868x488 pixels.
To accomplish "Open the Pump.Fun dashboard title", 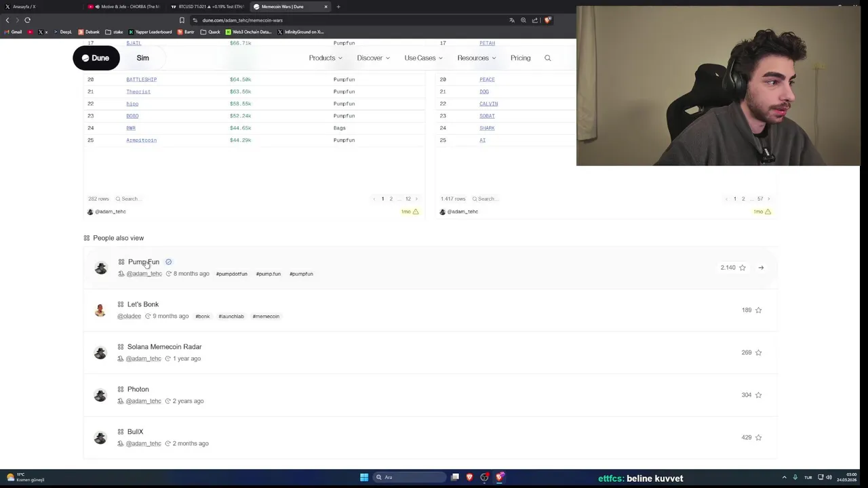I will point(144,262).
